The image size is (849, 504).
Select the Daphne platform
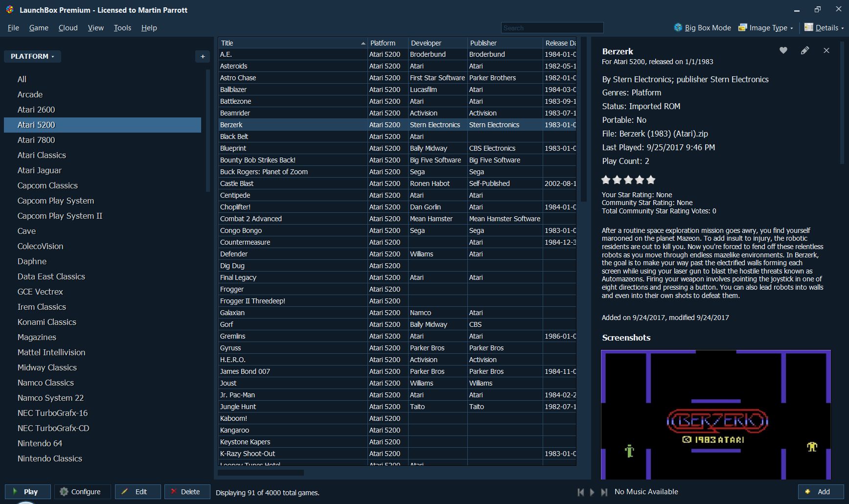102,261
